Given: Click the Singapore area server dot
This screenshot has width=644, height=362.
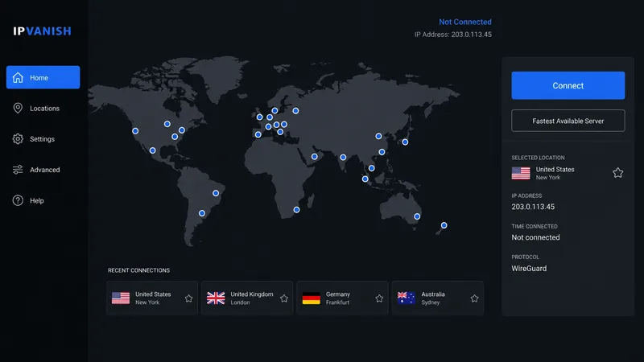Looking at the screenshot, I should click(365, 179).
